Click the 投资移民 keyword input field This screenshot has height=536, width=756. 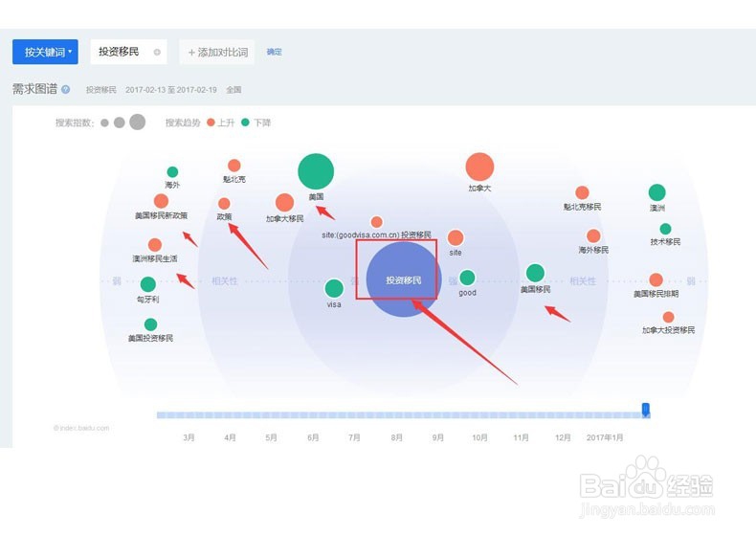121,52
